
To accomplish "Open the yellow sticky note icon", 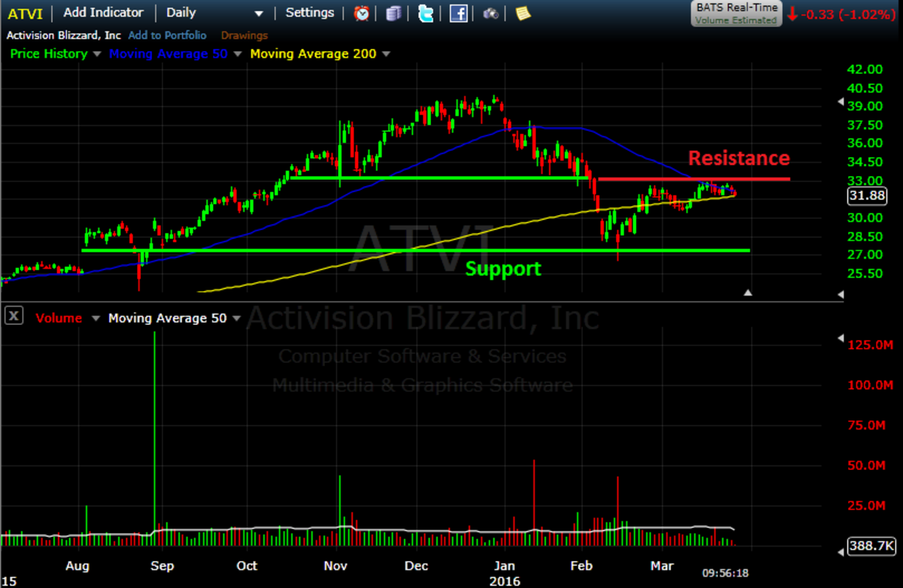I will [x=522, y=13].
